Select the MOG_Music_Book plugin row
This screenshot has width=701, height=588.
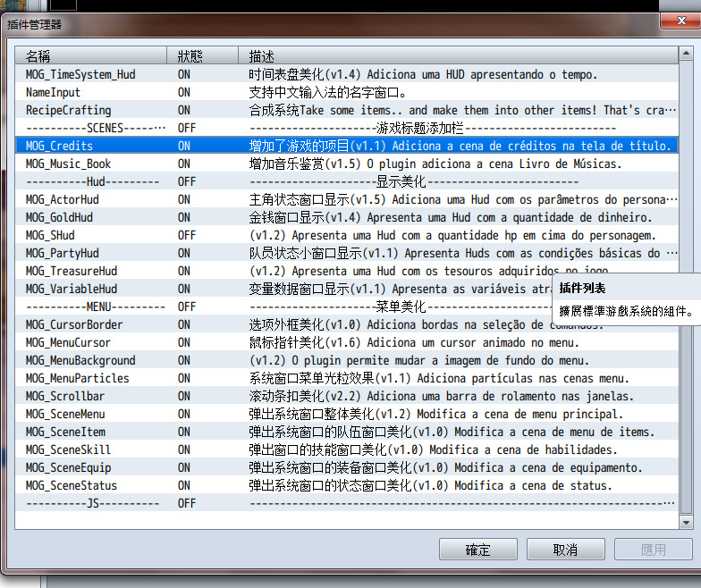(347, 164)
